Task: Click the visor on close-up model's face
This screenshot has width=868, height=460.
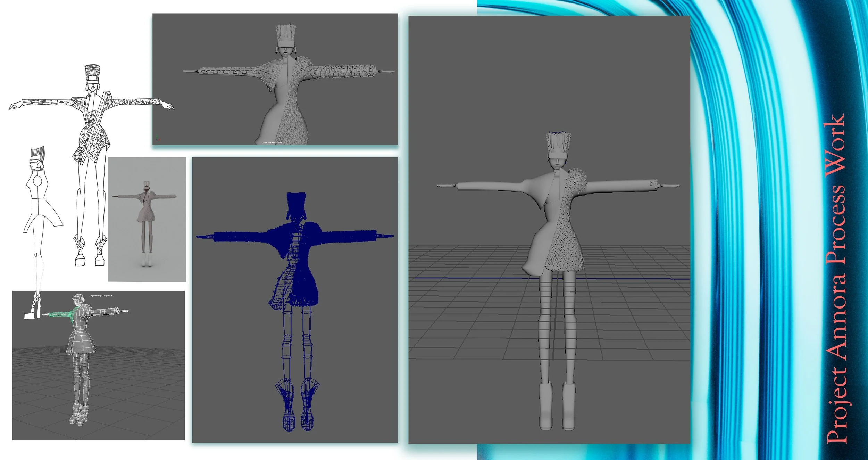Action: pyautogui.click(x=285, y=44)
